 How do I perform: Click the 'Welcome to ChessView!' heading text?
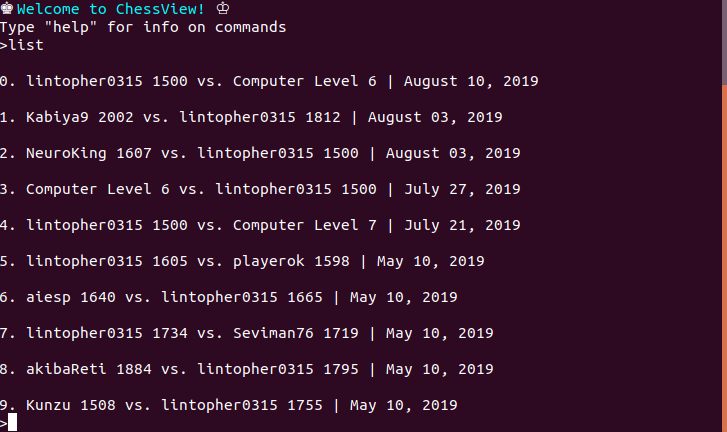pos(111,9)
